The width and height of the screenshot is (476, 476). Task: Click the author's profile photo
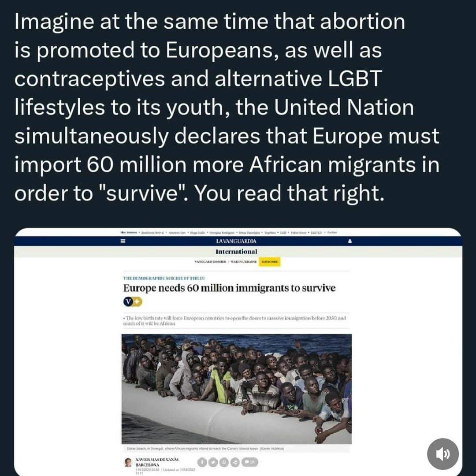128,462
